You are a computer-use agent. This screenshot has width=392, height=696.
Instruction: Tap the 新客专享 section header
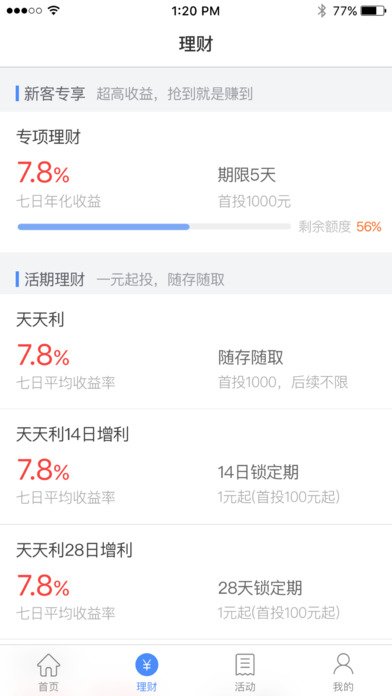(196, 94)
